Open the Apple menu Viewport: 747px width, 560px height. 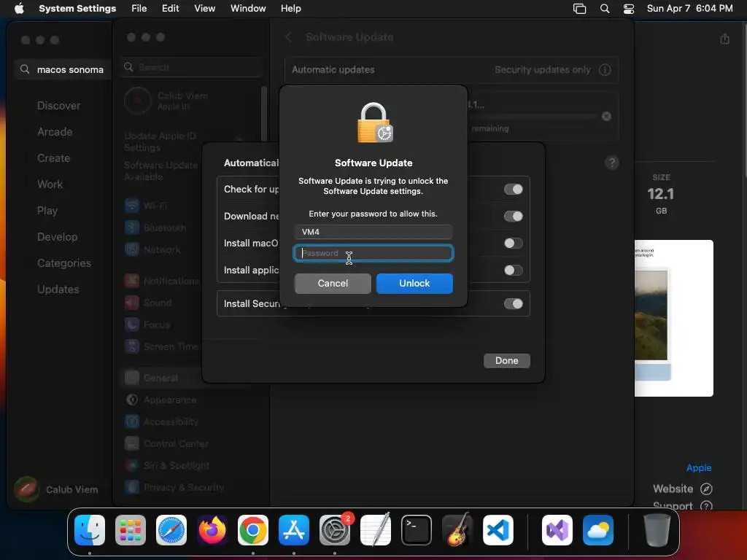[19, 9]
